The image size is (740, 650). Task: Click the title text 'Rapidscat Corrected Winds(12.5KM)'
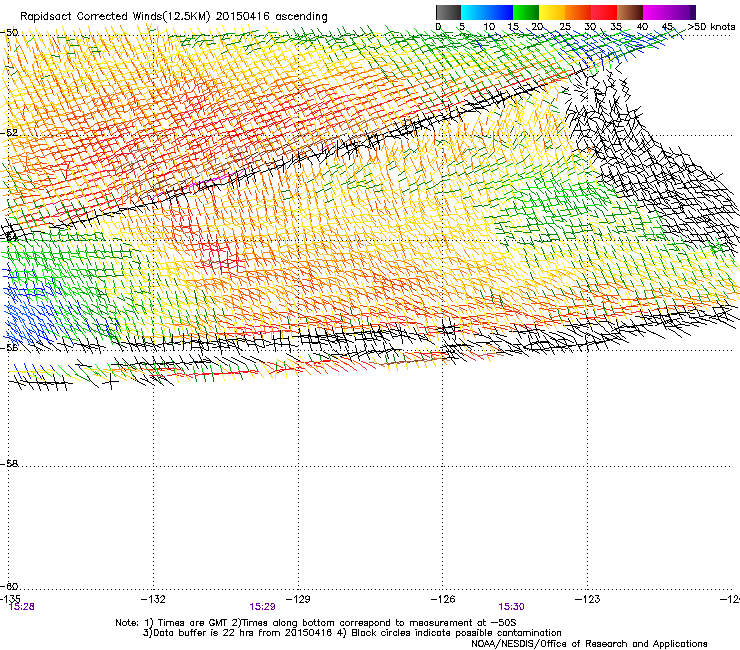pyautogui.click(x=115, y=17)
